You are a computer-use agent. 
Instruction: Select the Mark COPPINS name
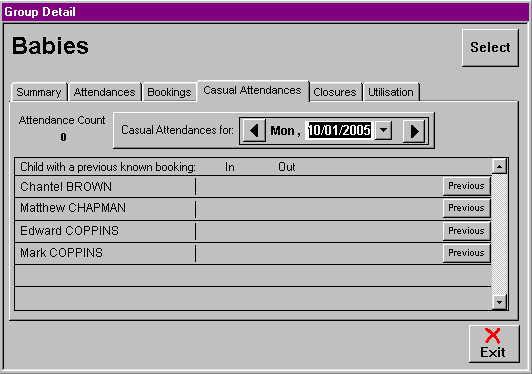61,253
